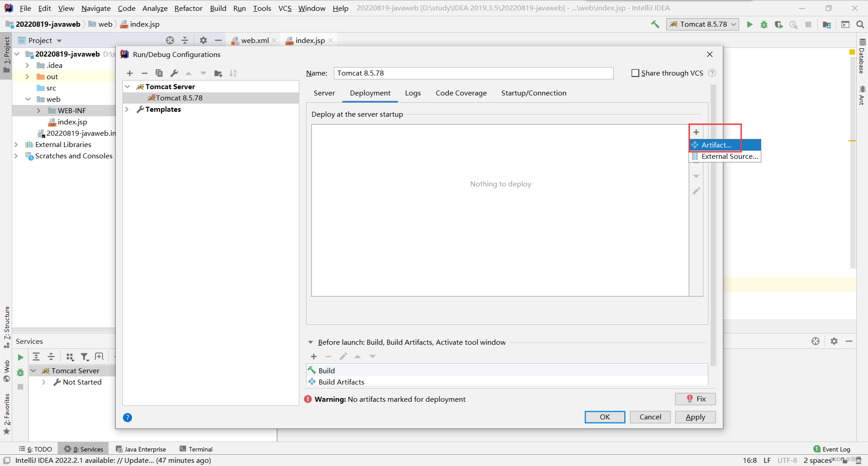Open Ant tool window on right sidebar
Viewport: 868px width, 466px height.
(862, 95)
